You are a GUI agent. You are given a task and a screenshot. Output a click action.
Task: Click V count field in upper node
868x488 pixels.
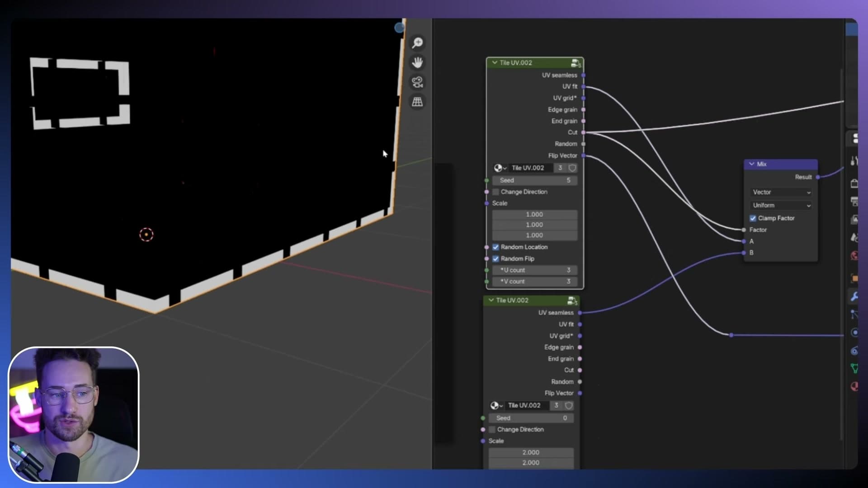535,282
